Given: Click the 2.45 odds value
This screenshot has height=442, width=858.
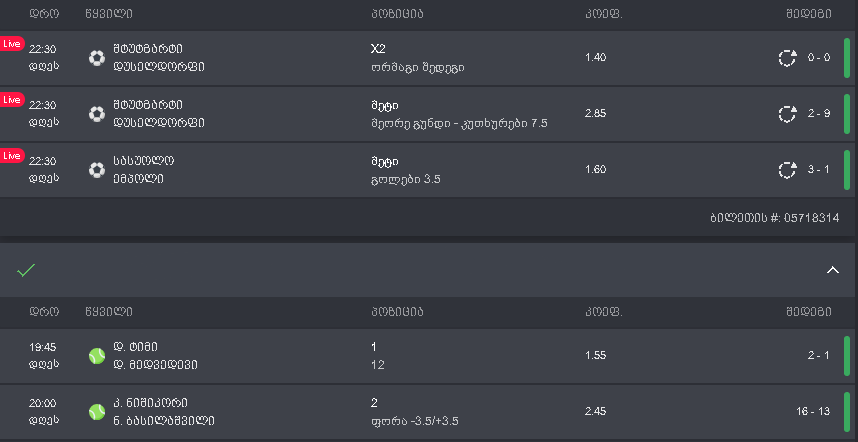Looking at the screenshot, I should click(595, 411).
